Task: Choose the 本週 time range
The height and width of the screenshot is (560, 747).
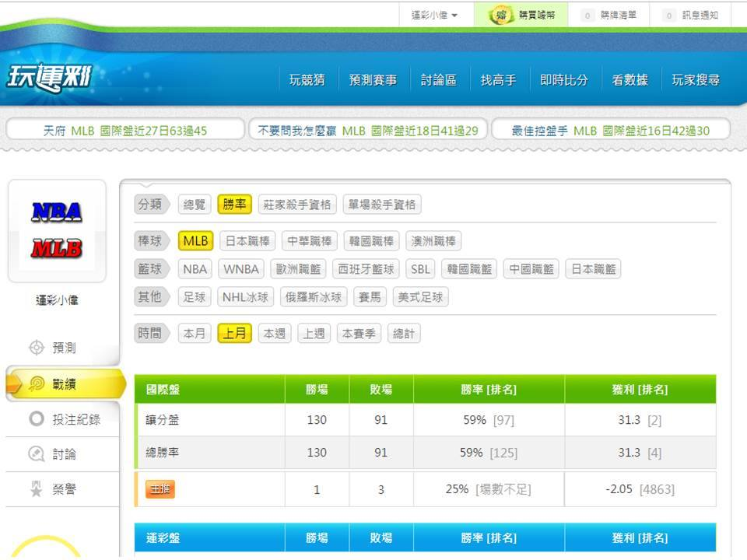Action: (x=275, y=333)
